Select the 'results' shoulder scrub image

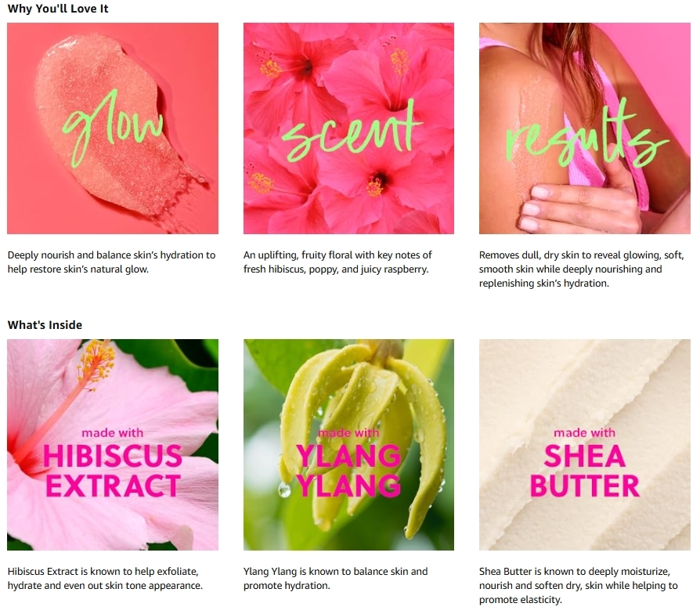[x=585, y=128]
